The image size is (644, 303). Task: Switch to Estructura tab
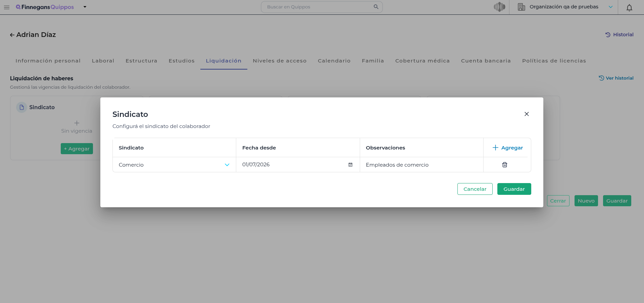141,61
